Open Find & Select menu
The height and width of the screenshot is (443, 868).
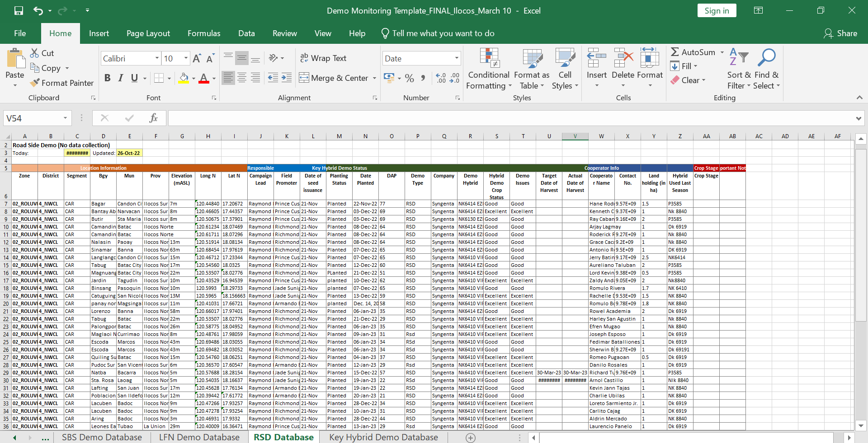coord(767,69)
